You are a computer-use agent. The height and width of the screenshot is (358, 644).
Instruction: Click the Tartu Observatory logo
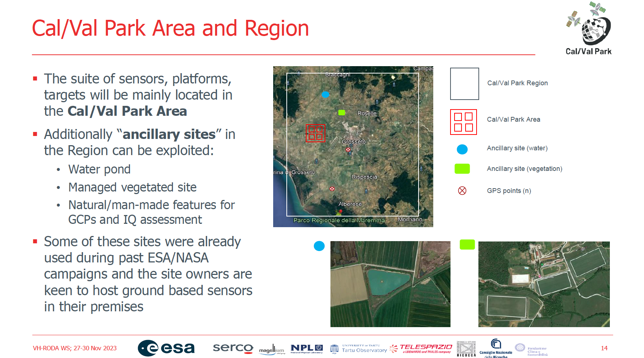click(x=359, y=348)
